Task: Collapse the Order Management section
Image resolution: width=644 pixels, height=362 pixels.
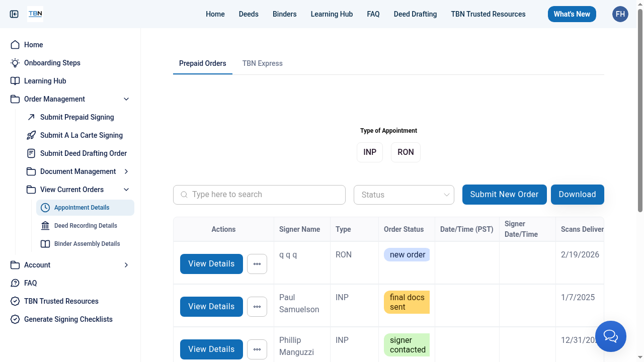Action: click(x=126, y=99)
